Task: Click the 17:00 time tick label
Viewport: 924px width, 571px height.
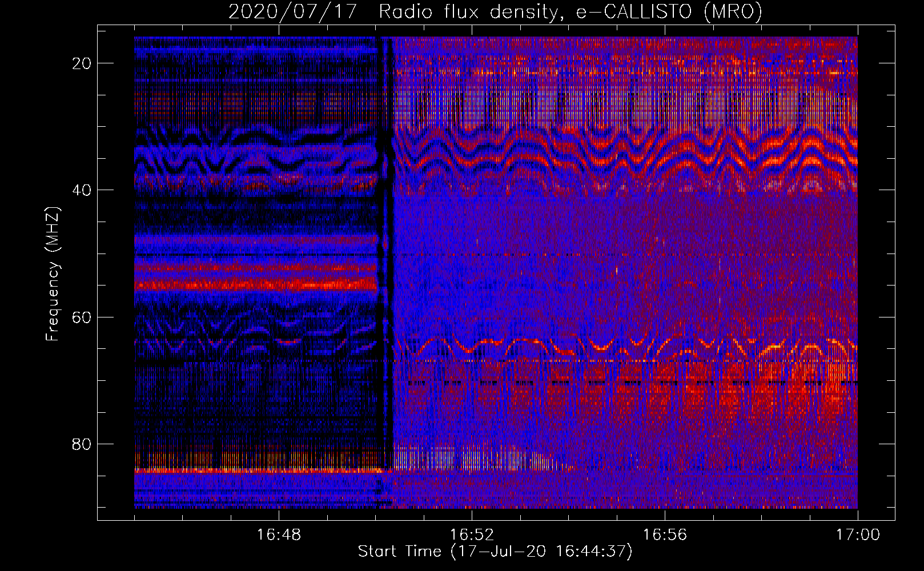Action: (x=858, y=535)
